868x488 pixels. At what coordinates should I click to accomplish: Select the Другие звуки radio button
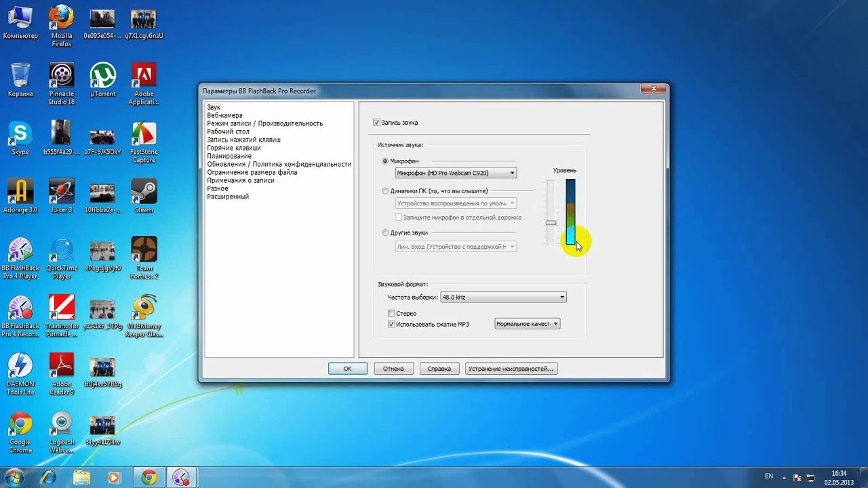385,232
